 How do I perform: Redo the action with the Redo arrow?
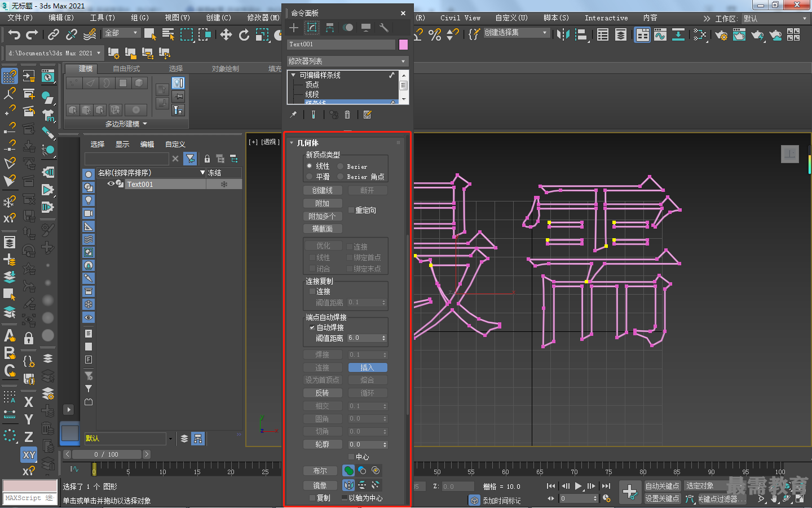pyautogui.click(x=32, y=35)
